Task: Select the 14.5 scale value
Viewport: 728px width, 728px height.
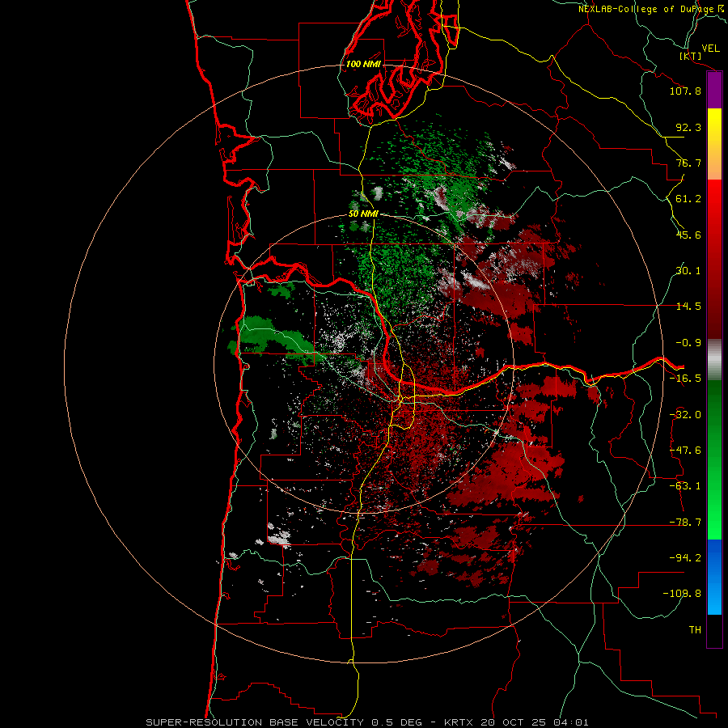Action: click(x=688, y=307)
